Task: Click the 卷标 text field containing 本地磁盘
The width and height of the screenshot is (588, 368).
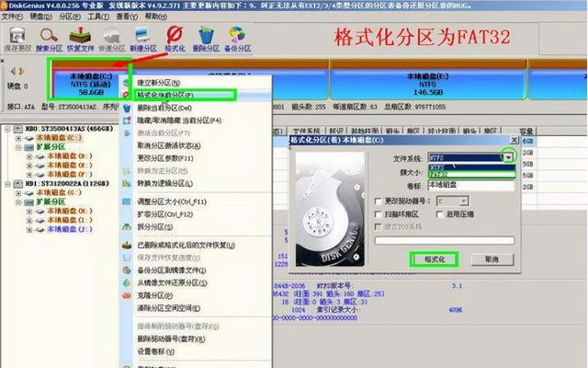Action: pyautogui.click(x=471, y=186)
